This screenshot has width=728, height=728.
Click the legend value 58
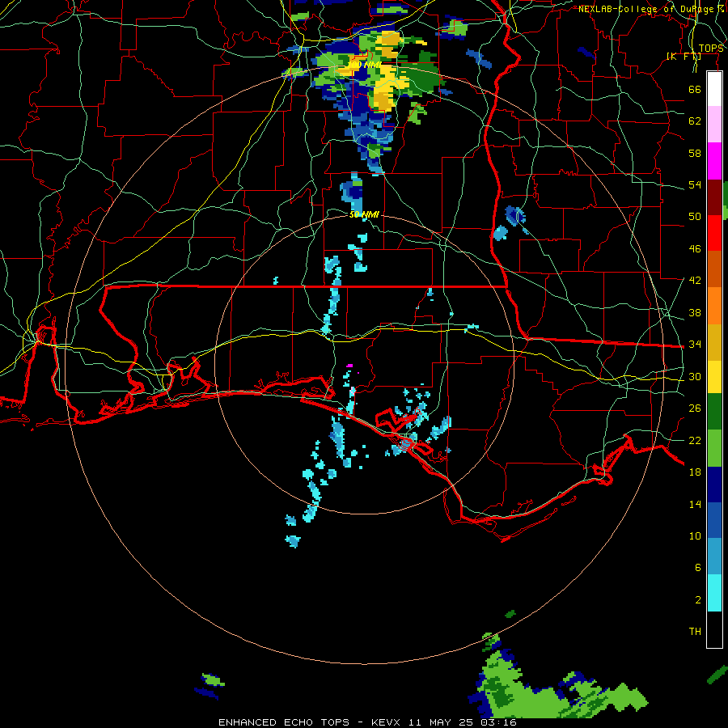coord(695,153)
